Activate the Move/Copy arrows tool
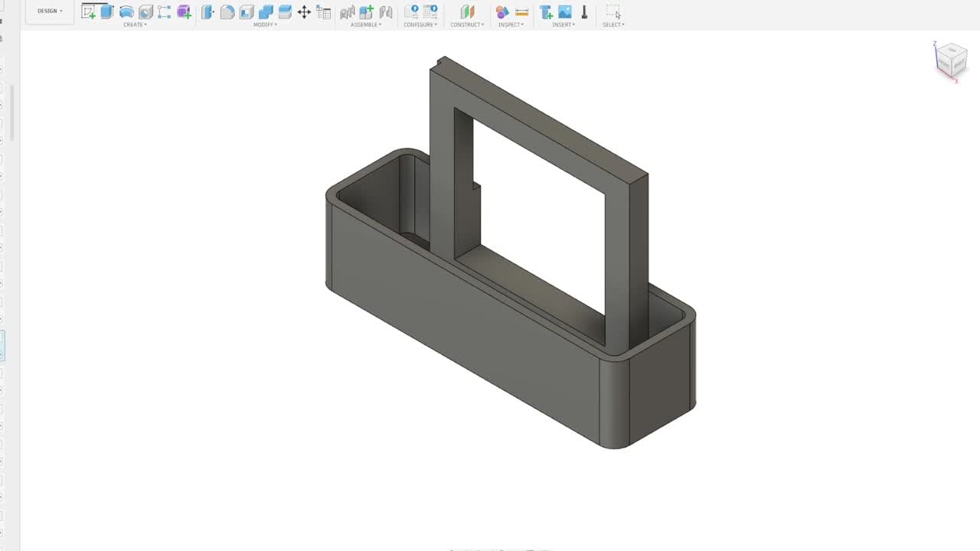The height and width of the screenshot is (551, 980). pos(304,11)
